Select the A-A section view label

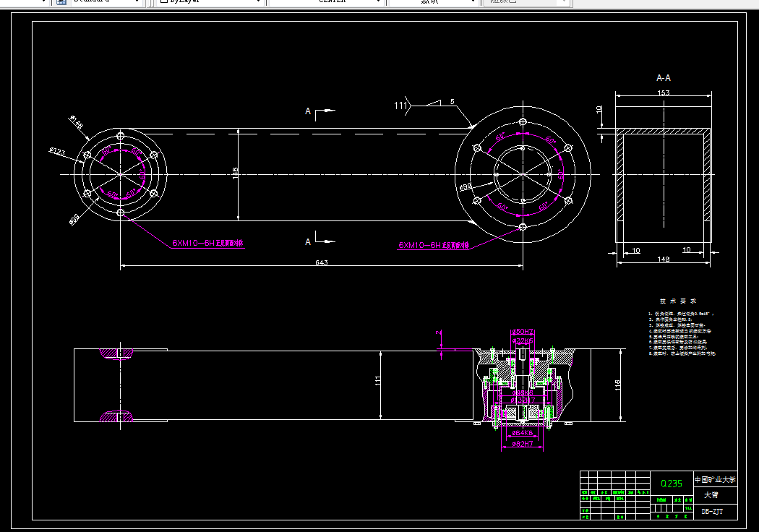tap(663, 78)
